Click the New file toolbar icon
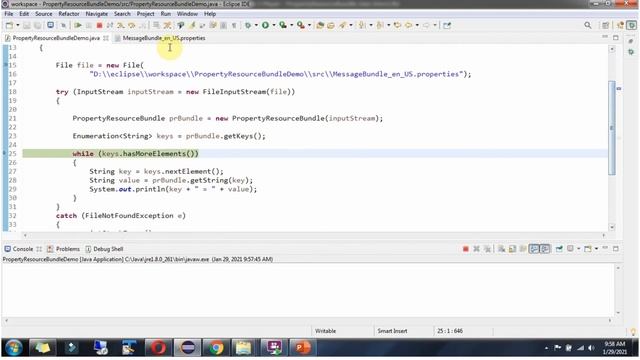640x360 pixels. (9, 25)
